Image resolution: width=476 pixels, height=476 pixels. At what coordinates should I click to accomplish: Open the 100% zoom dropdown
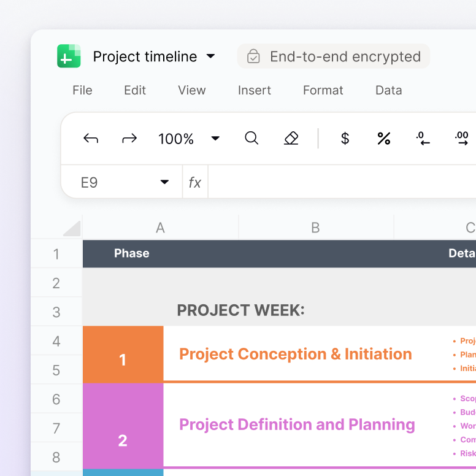(x=215, y=139)
